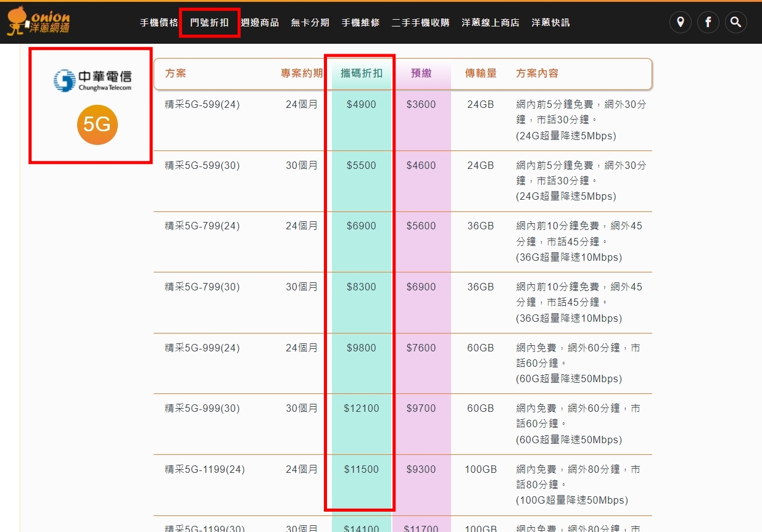This screenshot has width=762, height=532.
Task: Select 60GB in the 5G-999(24) row
Action: [481, 348]
